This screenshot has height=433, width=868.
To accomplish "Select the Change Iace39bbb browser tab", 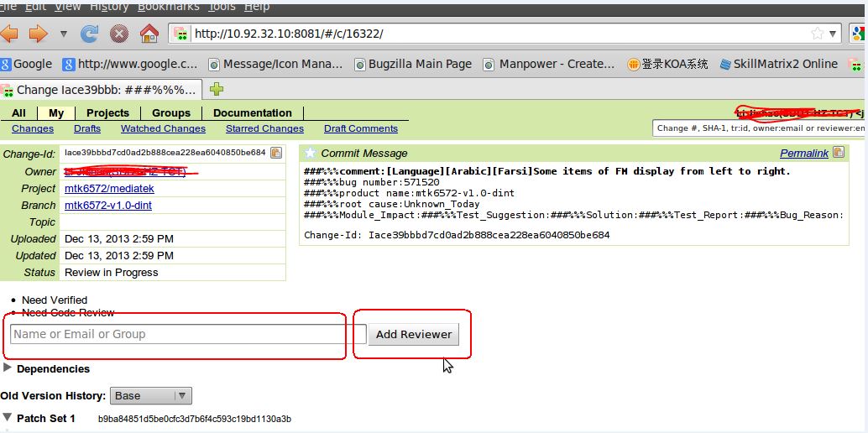I will coord(100,90).
